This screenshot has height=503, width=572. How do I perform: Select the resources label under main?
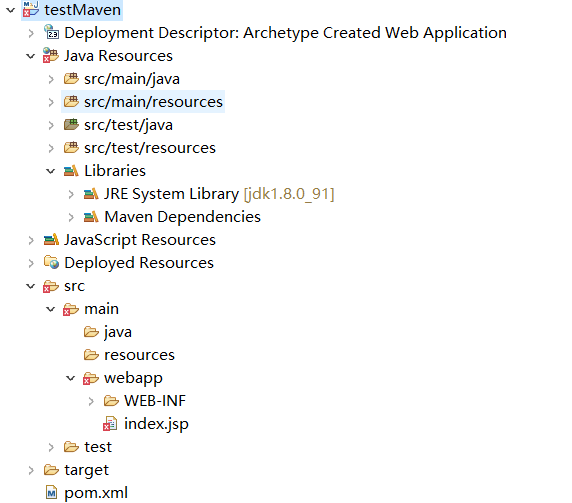pos(139,355)
